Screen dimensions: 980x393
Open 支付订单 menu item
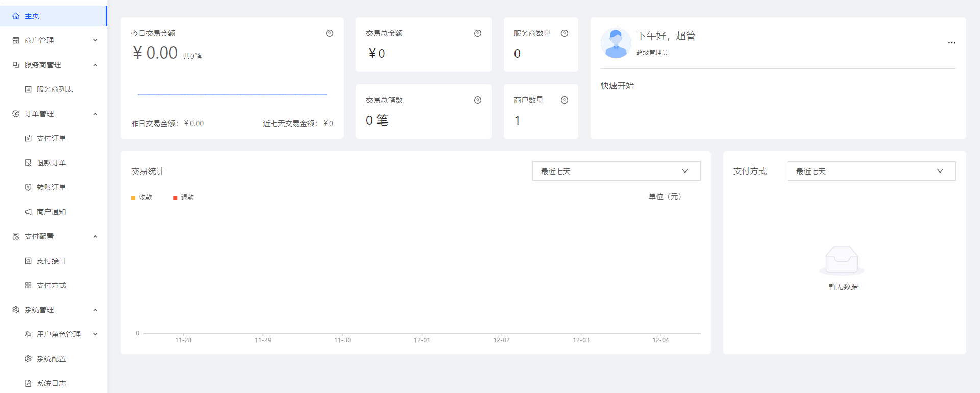[x=51, y=138]
